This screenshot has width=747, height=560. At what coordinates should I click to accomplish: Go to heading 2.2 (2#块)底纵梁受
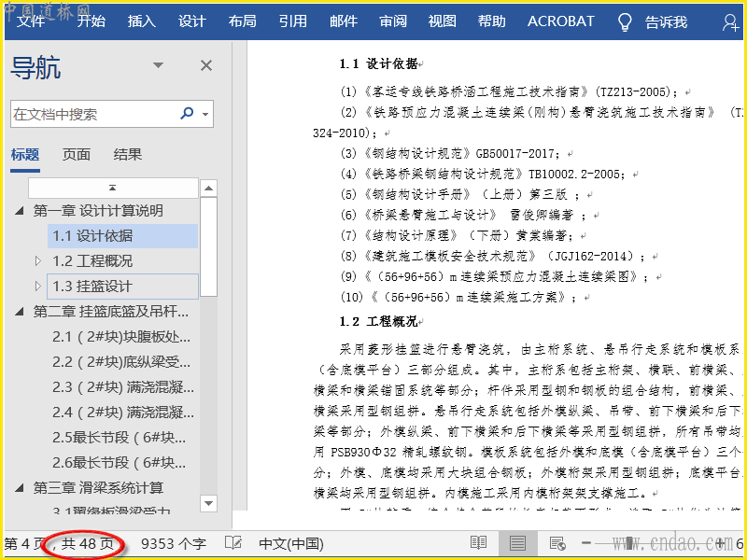[x=121, y=362]
